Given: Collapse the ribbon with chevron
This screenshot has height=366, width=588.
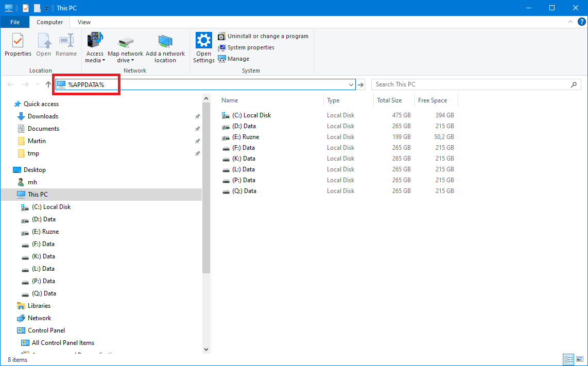Looking at the screenshot, I should (x=570, y=22).
